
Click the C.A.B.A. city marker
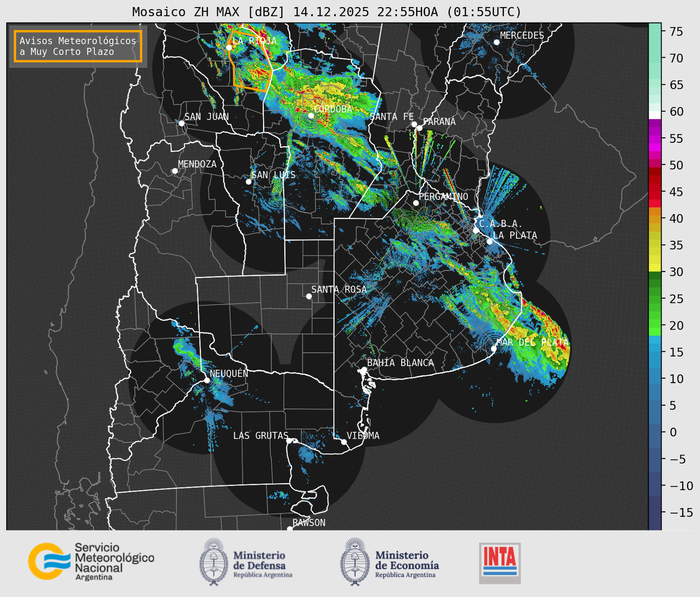476,230
